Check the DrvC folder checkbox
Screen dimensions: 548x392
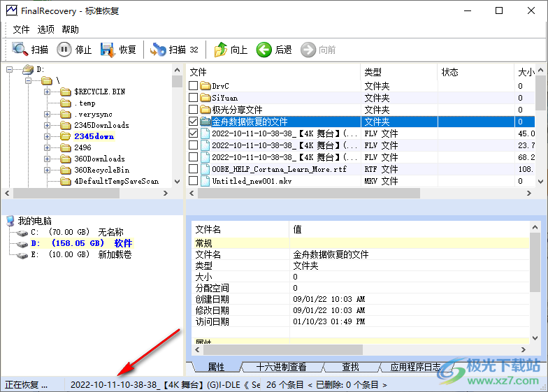point(193,85)
